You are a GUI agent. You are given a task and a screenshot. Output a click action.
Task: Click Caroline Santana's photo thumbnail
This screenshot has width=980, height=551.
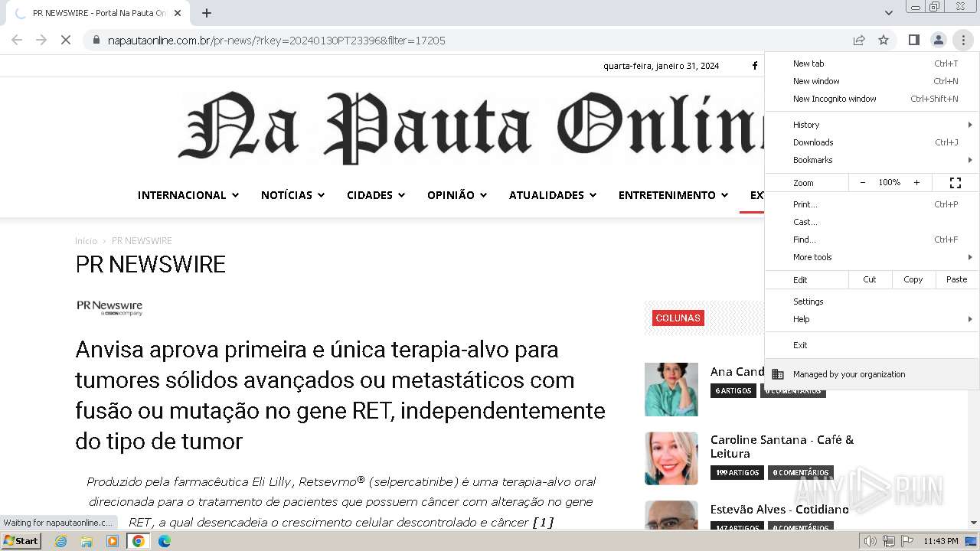[x=671, y=458]
